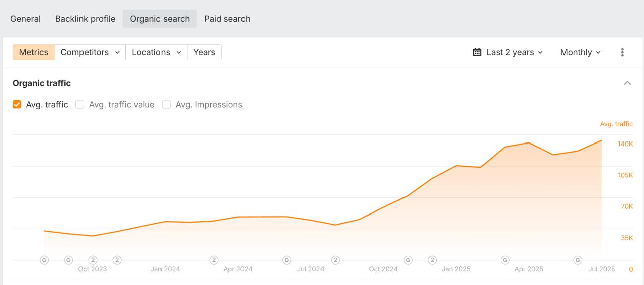Viewport: 644px width, 285px height.
Task: Enable the Avg. traffic value checkbox
Action: pyautogui.click(x=79, y=105)
